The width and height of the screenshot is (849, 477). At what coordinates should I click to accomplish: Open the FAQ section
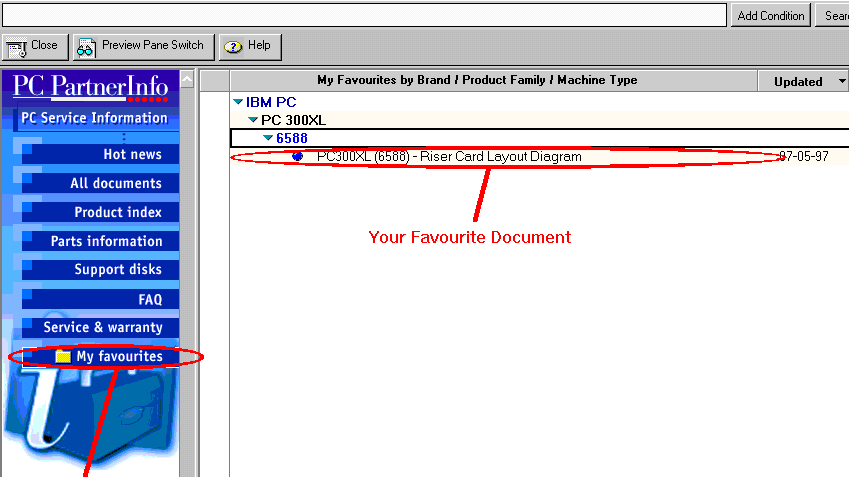150,299
